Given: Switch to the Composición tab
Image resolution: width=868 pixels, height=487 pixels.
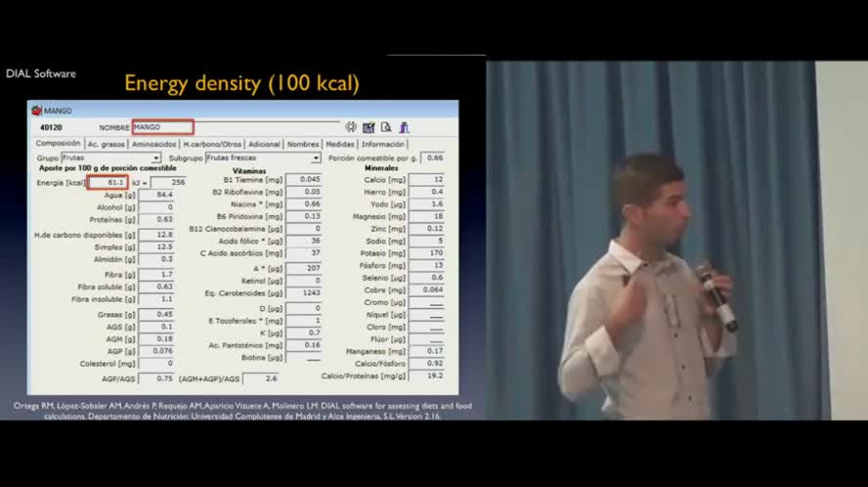Looking at the screenshot, I should pos(58,144).
